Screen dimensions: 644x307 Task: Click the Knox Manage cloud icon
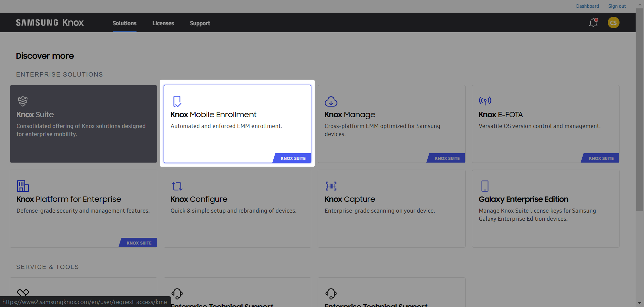(331, 101)
